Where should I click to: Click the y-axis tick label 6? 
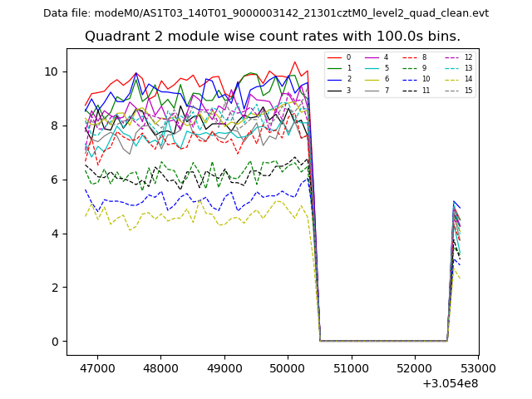click(x=56, y=180)
